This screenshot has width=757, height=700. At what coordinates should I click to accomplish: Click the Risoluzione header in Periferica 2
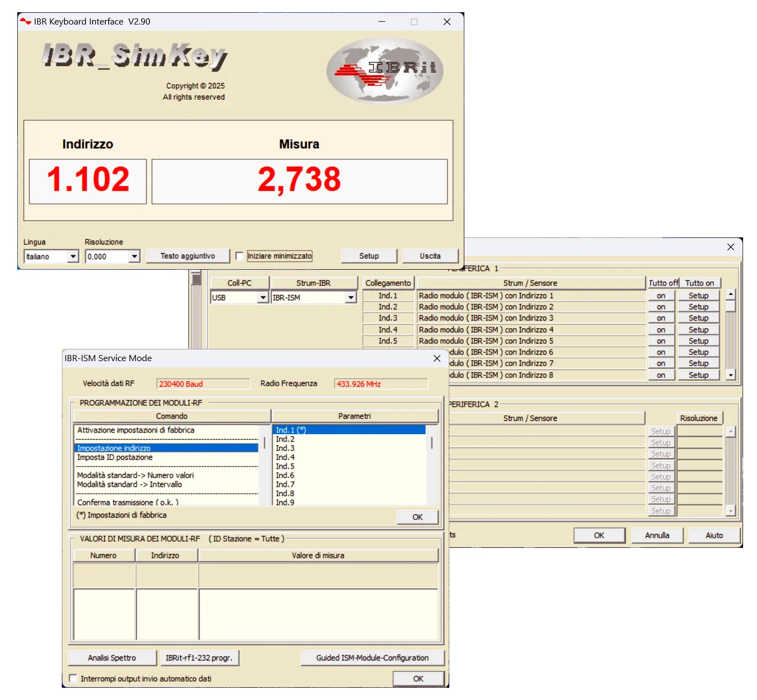click(699, 419)
